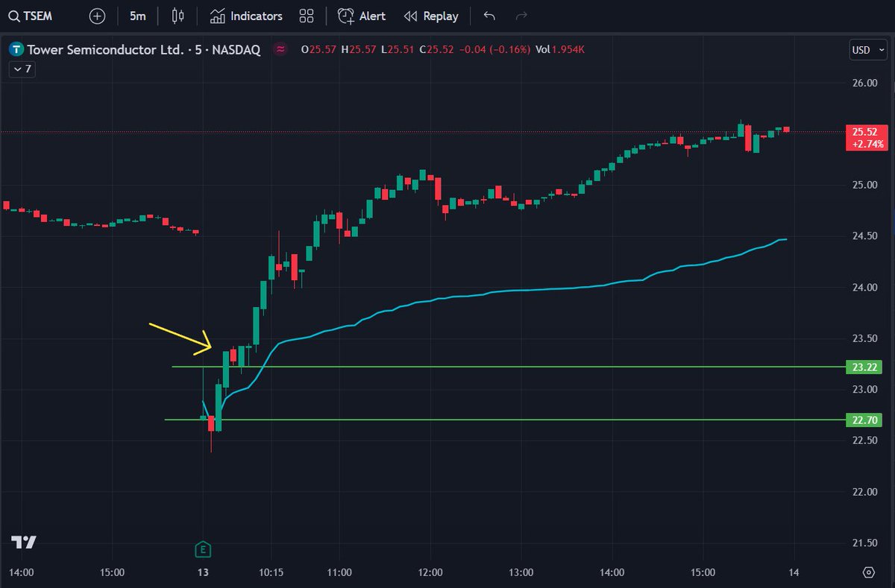The image size is (895, 588).
Task: Open the USD currency dropdown
Action: coord(869,50)
